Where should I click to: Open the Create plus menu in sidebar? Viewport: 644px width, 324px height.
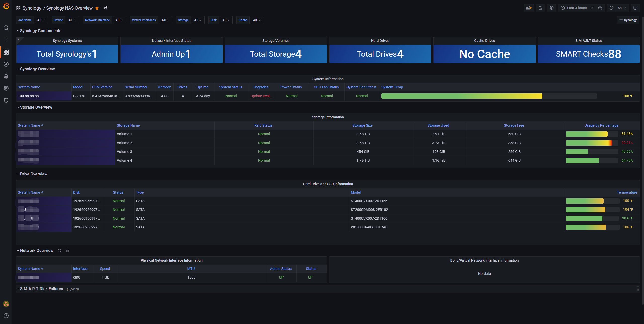pyautogui.click(x=6, y=40)
